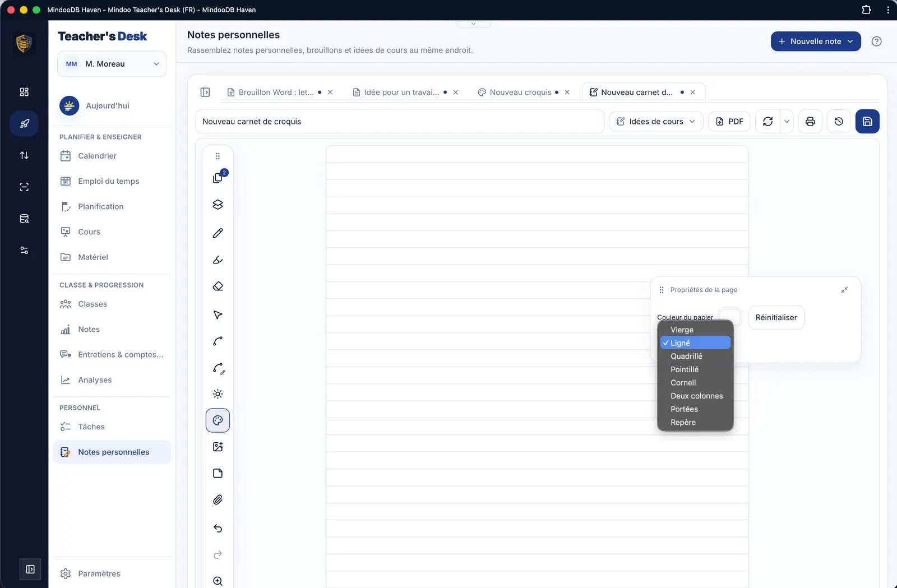Export the note as PDF
The image size is (897, 588).
click(729, 122)
